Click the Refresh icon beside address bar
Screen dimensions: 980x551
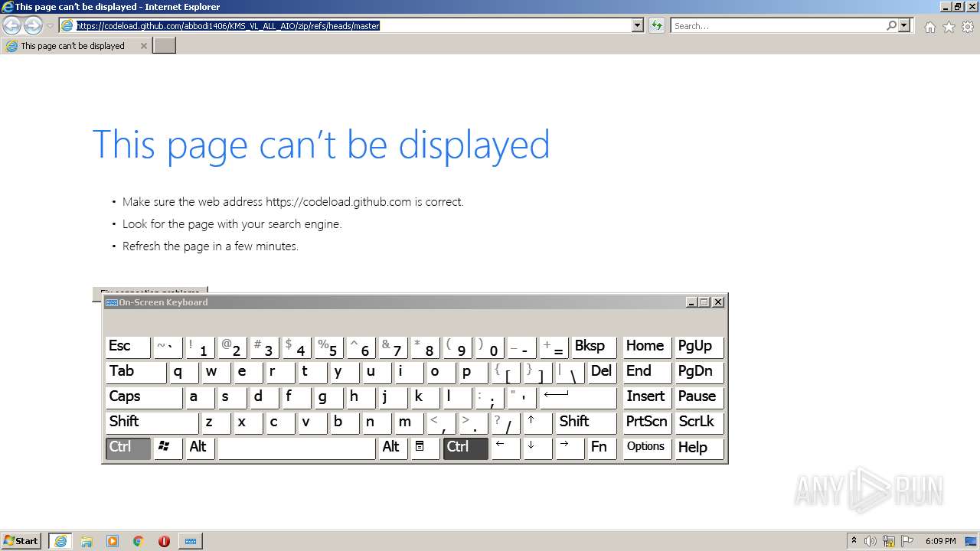pyautogui.click(x=656, y=25)
